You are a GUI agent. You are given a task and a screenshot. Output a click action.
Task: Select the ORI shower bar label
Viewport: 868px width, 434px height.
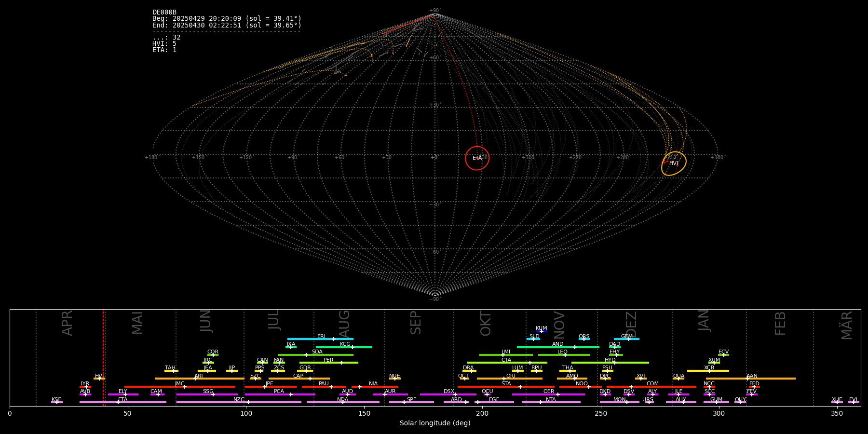coord(511,376)
